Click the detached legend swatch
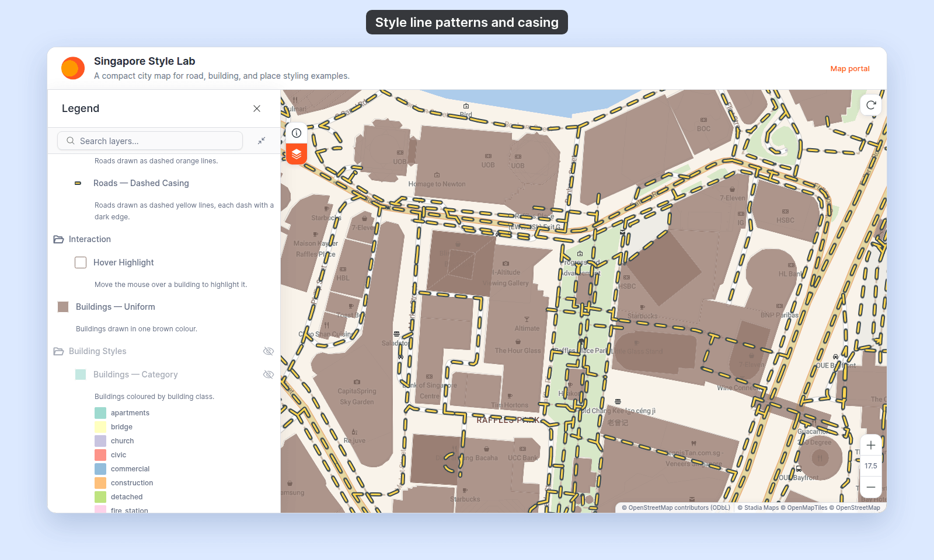 tap(100, 497)
